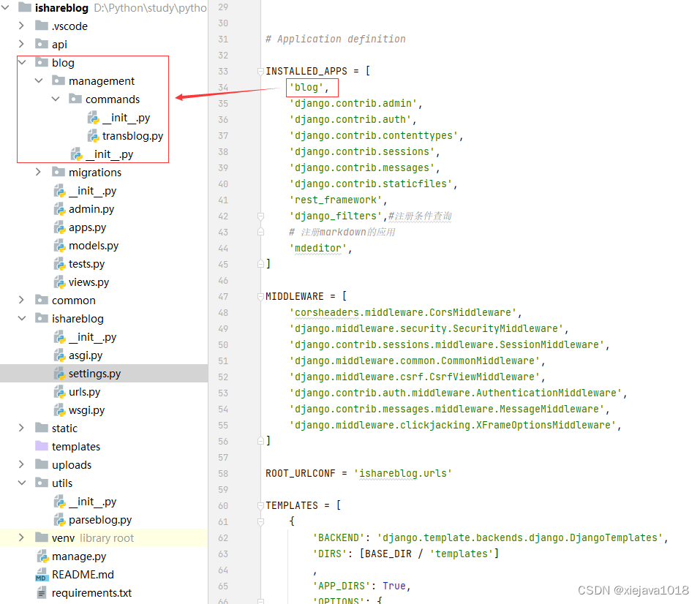Click the XFrameOptionsMiddleware string on line 55

pos(453,425)
